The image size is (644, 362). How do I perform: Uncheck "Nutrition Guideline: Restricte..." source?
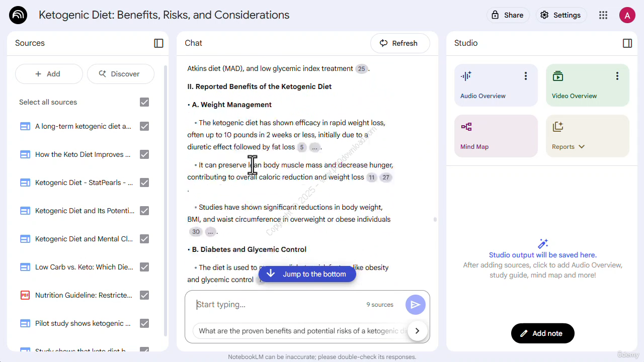point(144,295)
